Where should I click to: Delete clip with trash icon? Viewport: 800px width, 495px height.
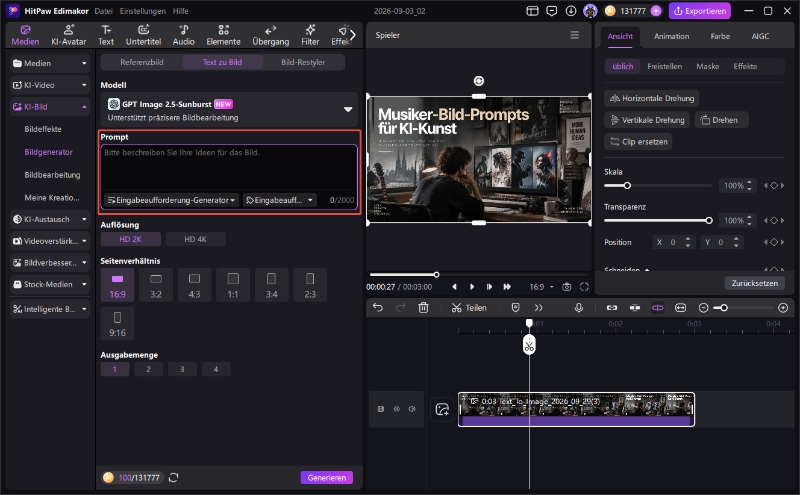tap(423, 308)
